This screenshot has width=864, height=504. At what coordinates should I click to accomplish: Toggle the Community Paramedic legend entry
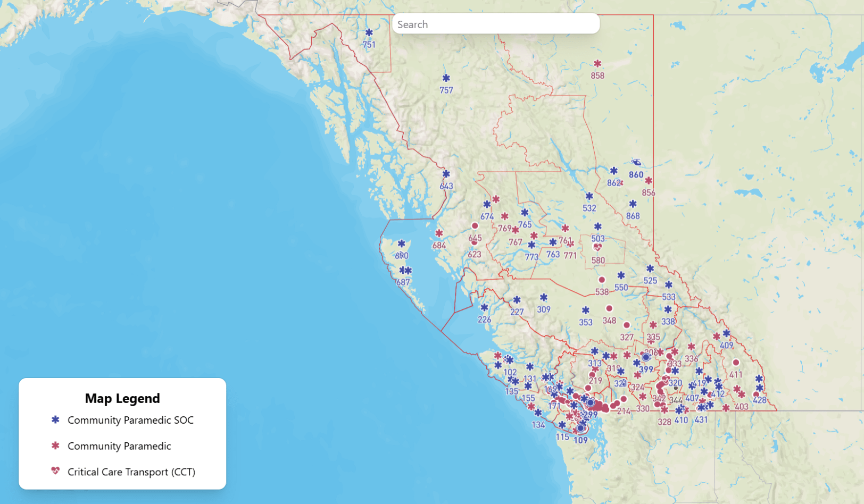click(x=119, y=446)
